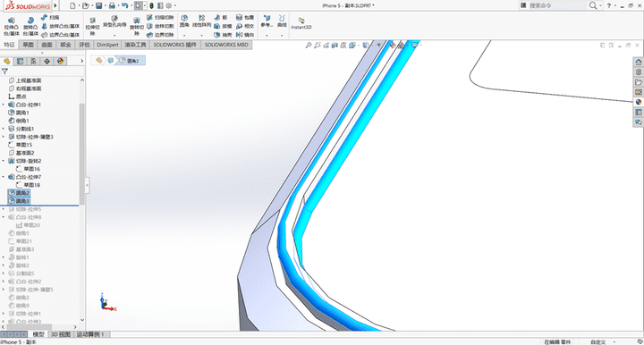Screen dimensions: 644x345
Task: Click the 包覆 wrap tool
Action: tap(245, 18)
